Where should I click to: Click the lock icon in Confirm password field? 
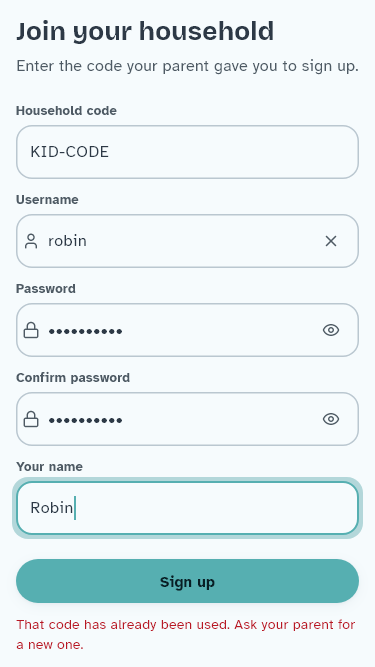coord(31,419)
